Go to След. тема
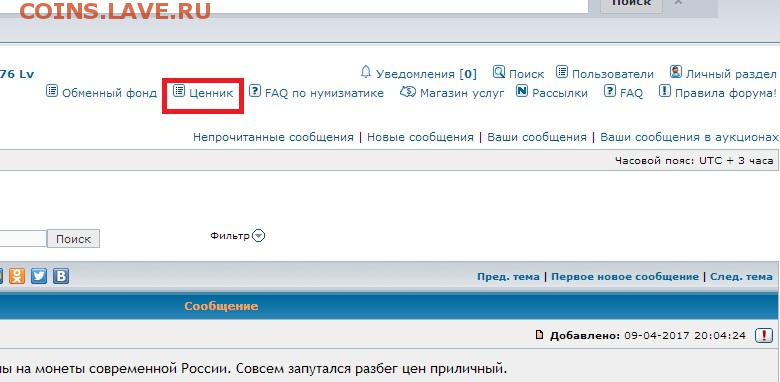The image size is (780, 382). (741, 277)
